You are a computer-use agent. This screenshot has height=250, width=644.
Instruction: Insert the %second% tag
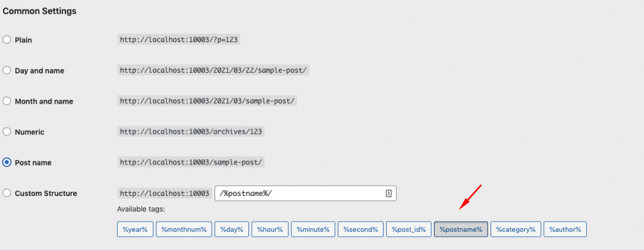click(x=360, y=229)
